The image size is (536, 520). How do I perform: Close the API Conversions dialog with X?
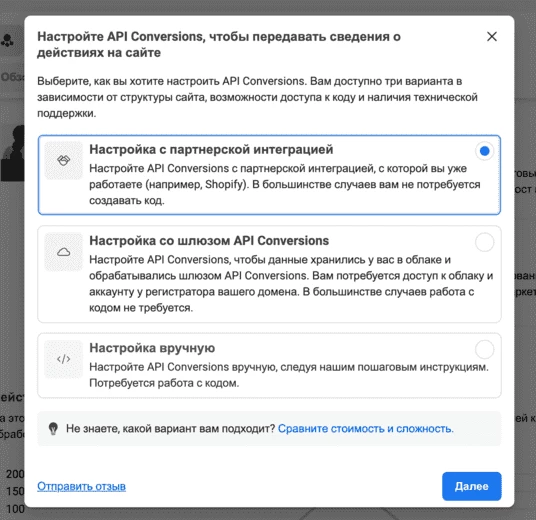coord(492,37)
